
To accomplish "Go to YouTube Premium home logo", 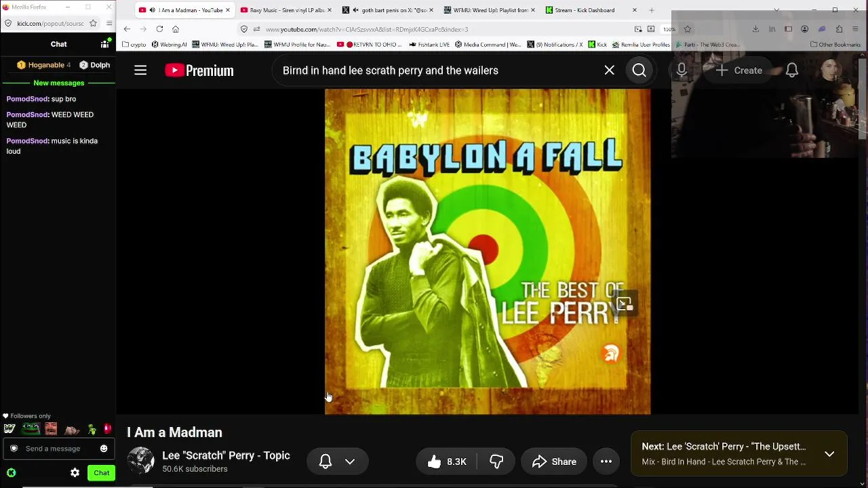I will (x=199, y=70).
